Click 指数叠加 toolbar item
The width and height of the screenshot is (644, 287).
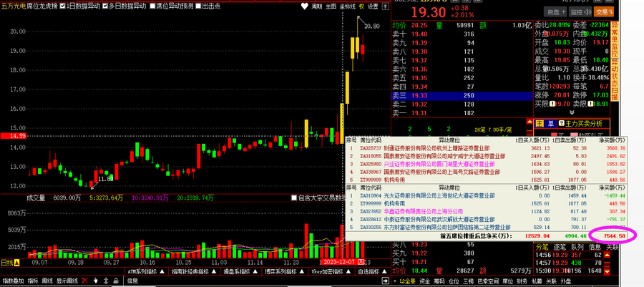click(x=14, y=281)
